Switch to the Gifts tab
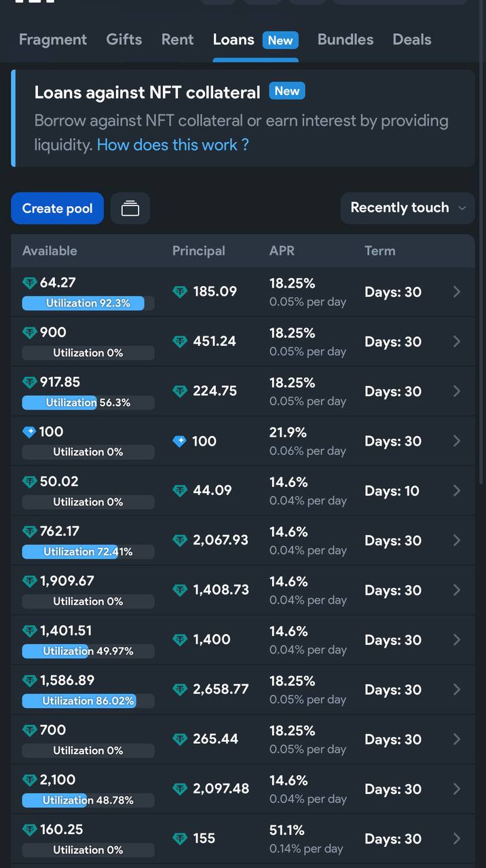Screen dimensions: 486x868 124,39
